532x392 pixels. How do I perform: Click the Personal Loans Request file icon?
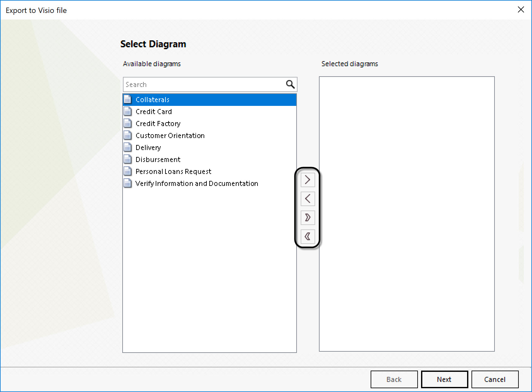coord(128,171)
